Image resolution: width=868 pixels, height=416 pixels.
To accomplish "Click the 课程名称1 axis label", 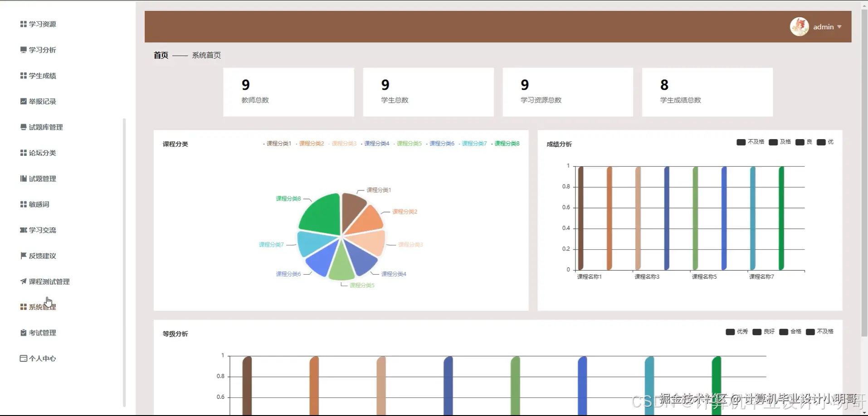I will pos(589,276).
